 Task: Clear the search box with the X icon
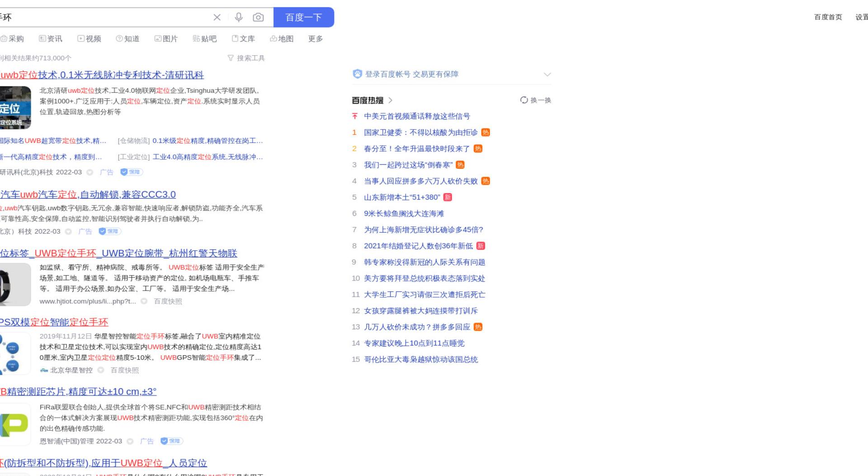[x=217, y=17]
